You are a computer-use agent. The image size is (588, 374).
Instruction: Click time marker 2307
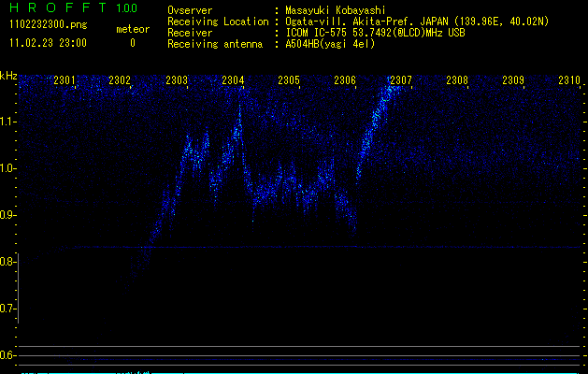click(401, 80)
